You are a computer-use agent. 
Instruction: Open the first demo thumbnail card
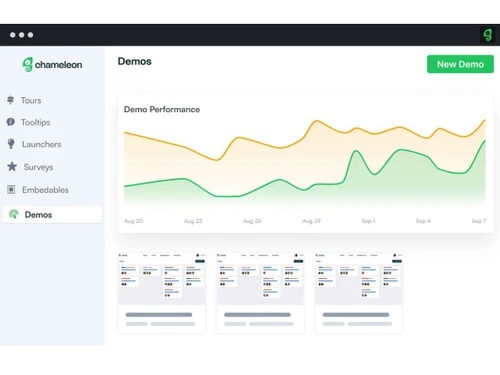[x=162, y=293]
